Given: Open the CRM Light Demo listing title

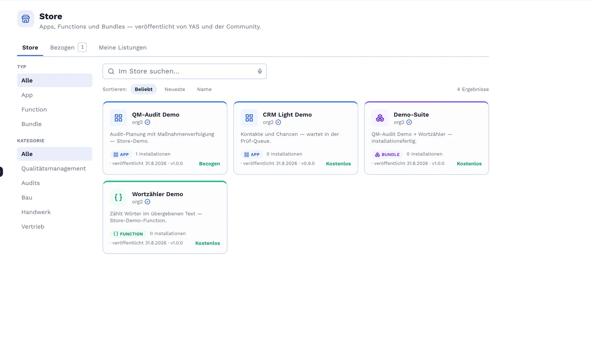Looking at the screenshot, I should coord(287,114).
